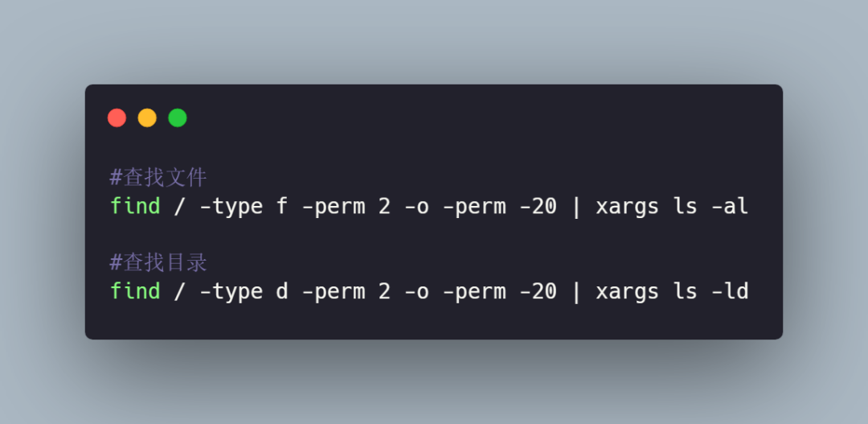868x424 pixels.
Task: Click the pipe symbol in the second command
Action: (x=576, y=291)
